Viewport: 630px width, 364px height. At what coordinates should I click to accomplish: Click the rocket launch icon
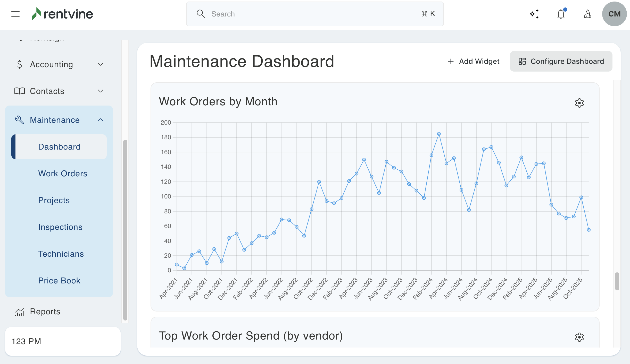[x=587, y=14]
